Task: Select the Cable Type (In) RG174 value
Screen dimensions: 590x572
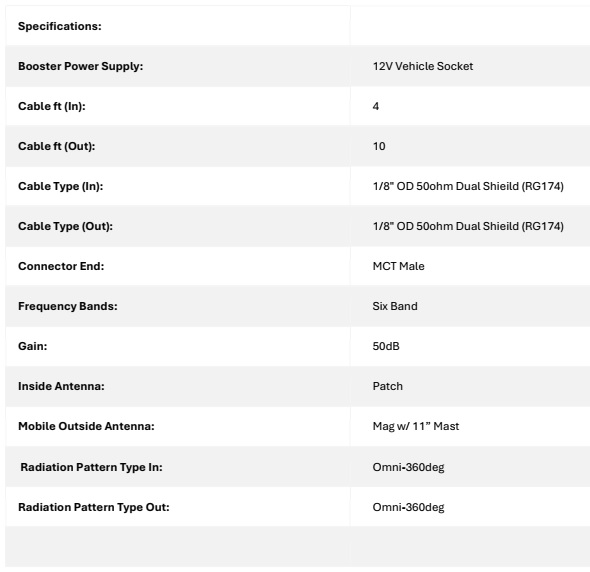Action: [468, 186]
